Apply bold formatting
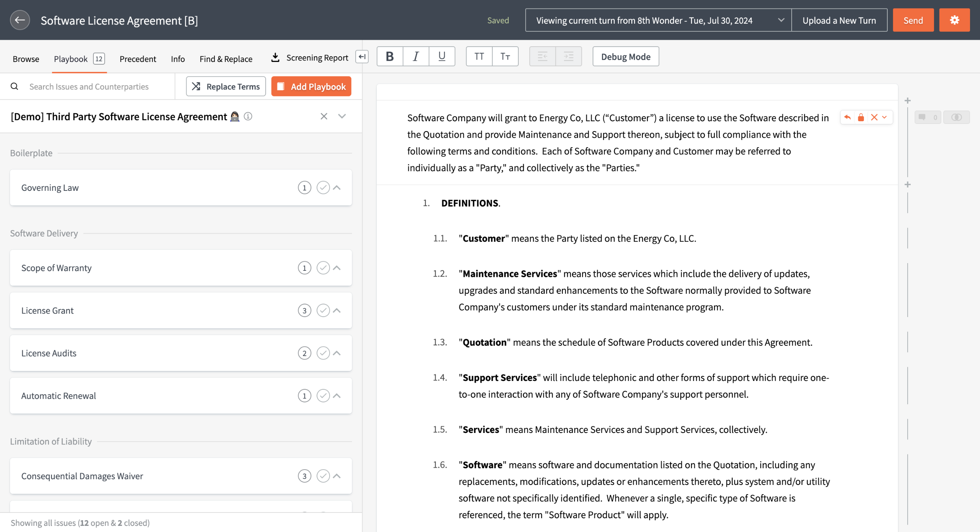The width and height of the screenshot is (980, 532). (x=390, y=57)
